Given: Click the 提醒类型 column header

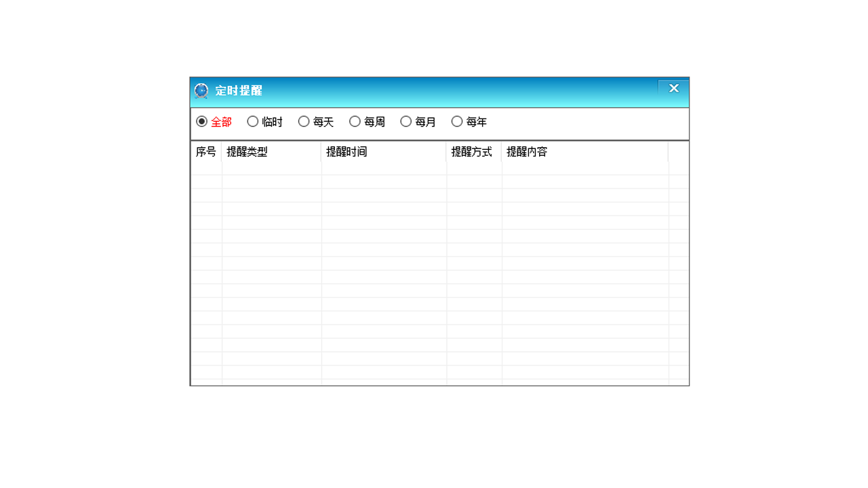Looking at the screenshot, I should click(247, 152).
